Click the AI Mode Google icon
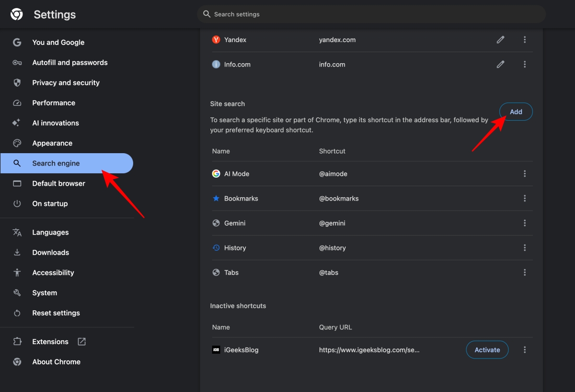The image size is (575, 392). 216,174
